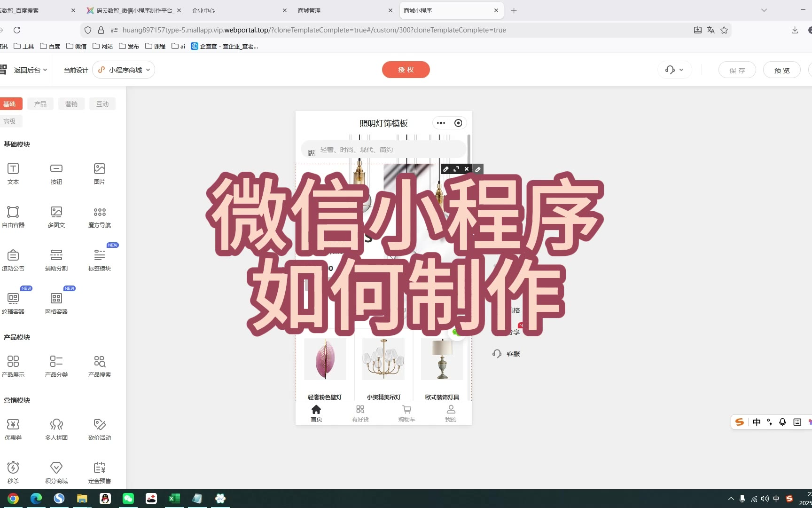
Task: Add the 魔方导航 navigation module
Action: [x=100, y=216]
